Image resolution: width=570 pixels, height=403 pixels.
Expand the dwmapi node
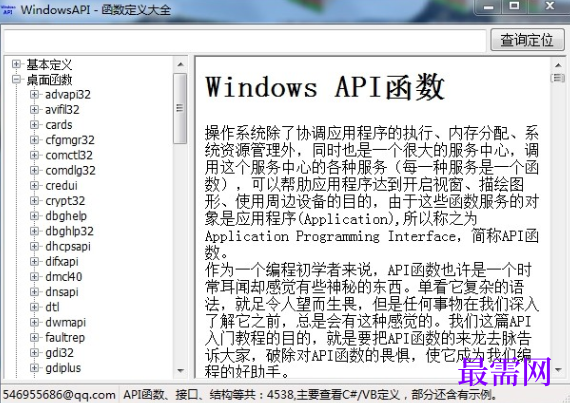pyautogui.click(x=34, y=322)
